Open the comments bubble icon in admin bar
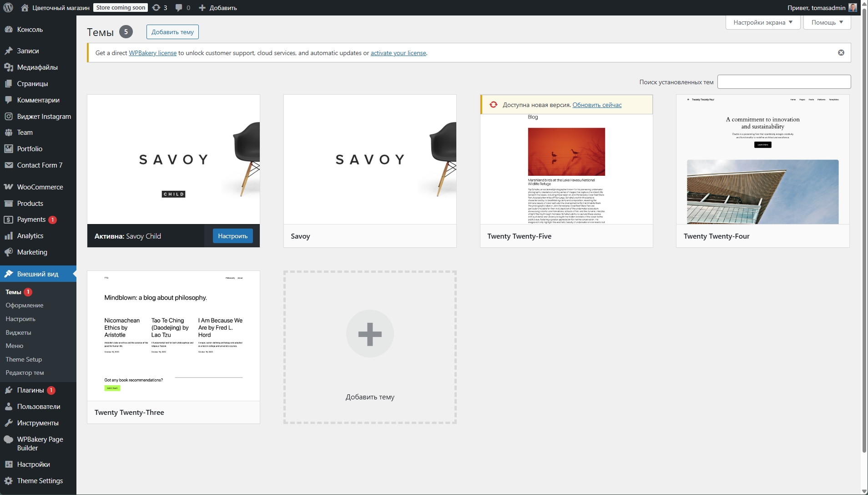Image resolution: width=868 pixels, height=495 pixels. 179,8
